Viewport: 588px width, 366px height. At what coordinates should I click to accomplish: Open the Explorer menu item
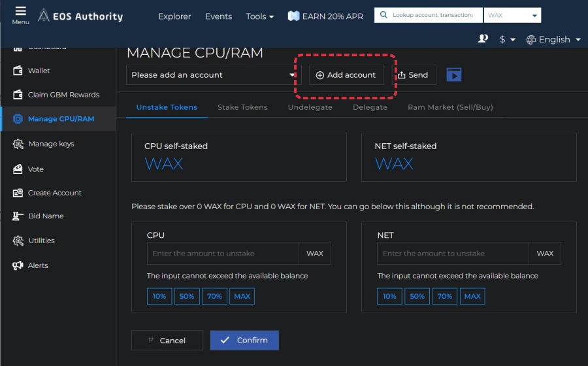point(174,16)
